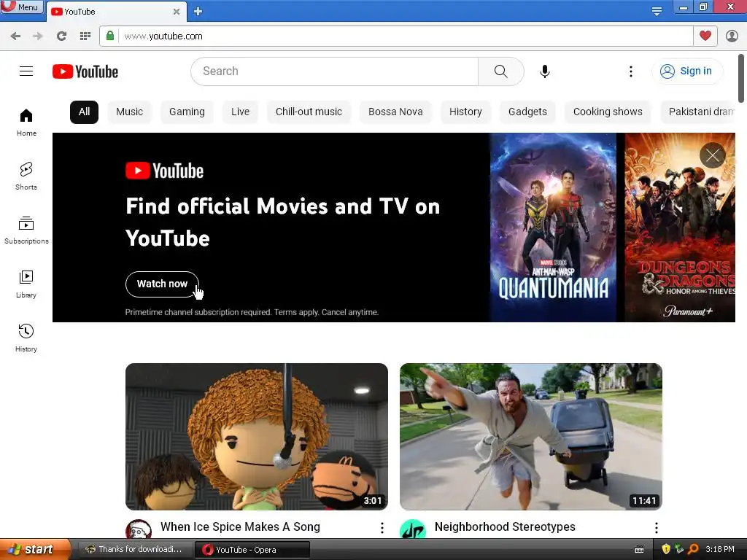Click the Neighborhood Stereotypes title

505,526
